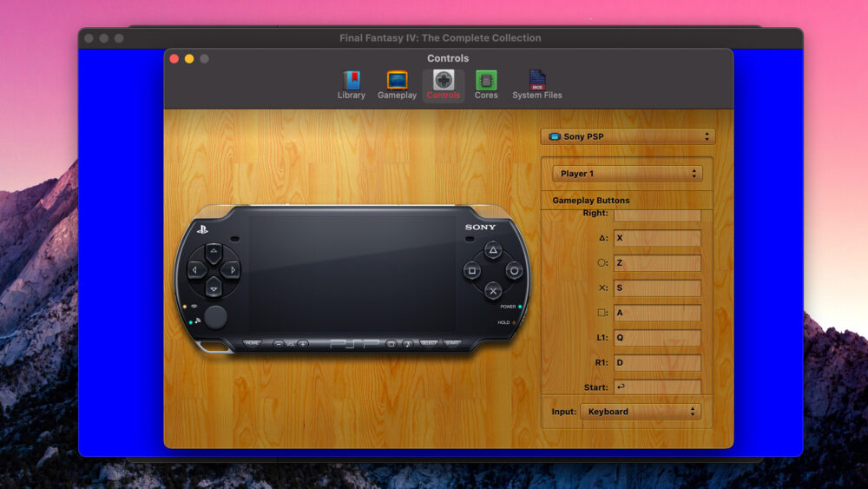Viewport: 868px width, 489px height.
Task: Click the HOME button on PSP image
Action: [x=252, y=343]
